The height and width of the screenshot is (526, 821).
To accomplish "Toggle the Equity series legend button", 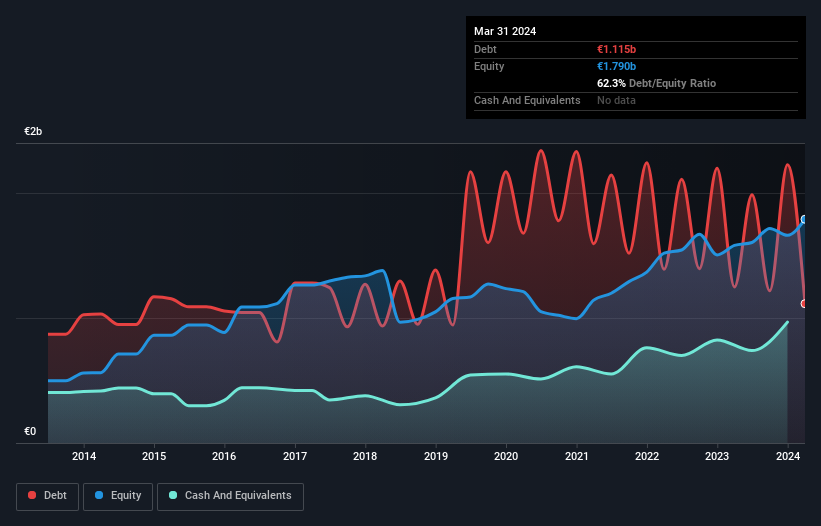I will [x=118, y=496].
